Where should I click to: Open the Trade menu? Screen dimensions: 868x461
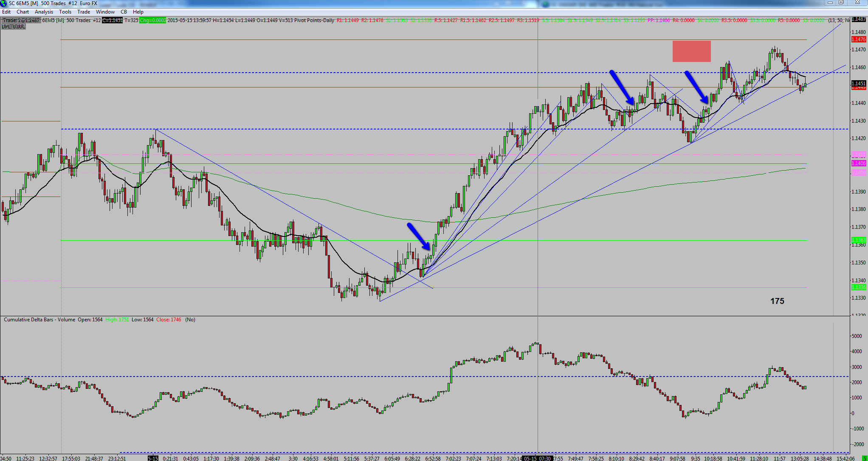tap(84, 12)
